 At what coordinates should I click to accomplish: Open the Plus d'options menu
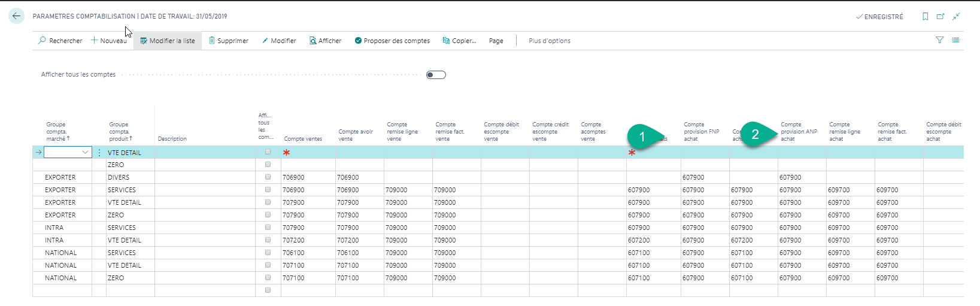click(549, 41)
